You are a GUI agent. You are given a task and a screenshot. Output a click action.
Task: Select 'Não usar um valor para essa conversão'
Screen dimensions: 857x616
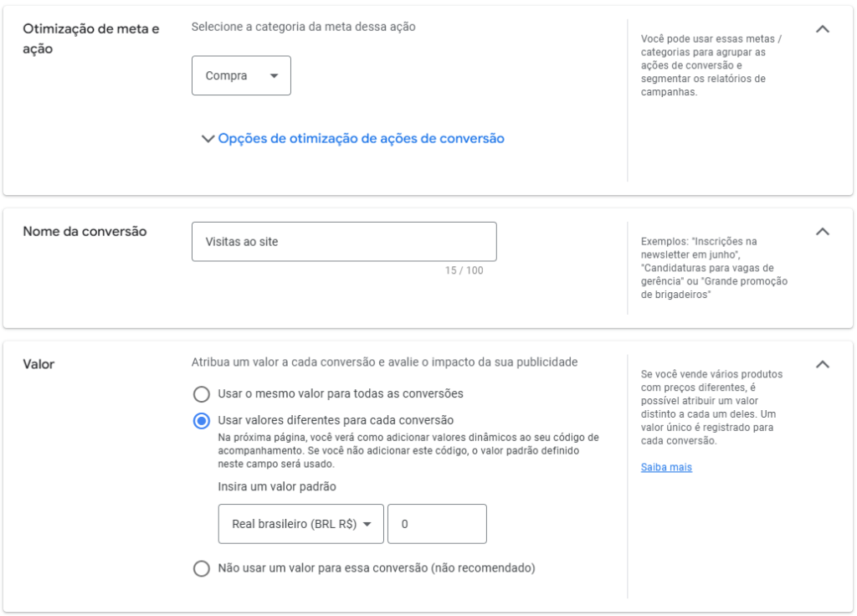(201, 568)
